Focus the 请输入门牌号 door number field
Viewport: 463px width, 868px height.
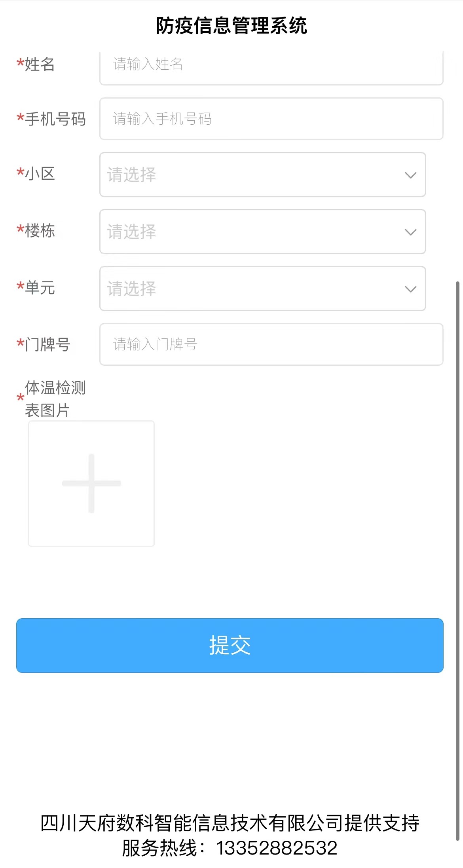pos(271,344)
